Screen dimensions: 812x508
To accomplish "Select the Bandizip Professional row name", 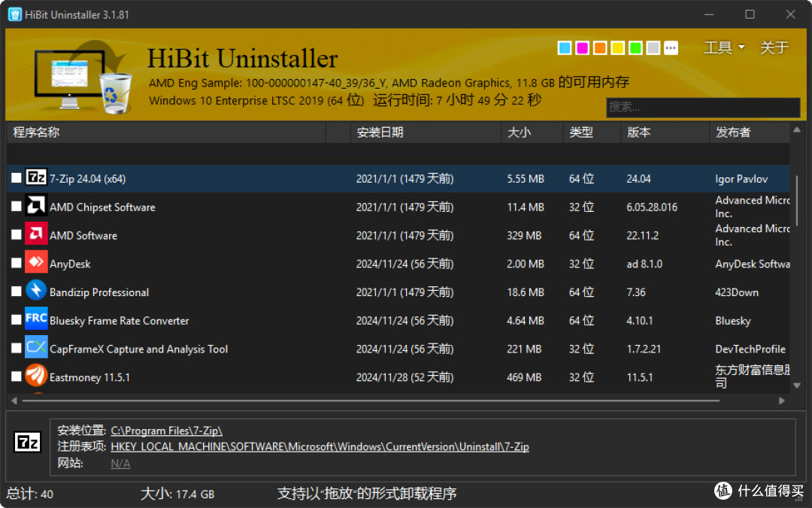I will (99, 292).
